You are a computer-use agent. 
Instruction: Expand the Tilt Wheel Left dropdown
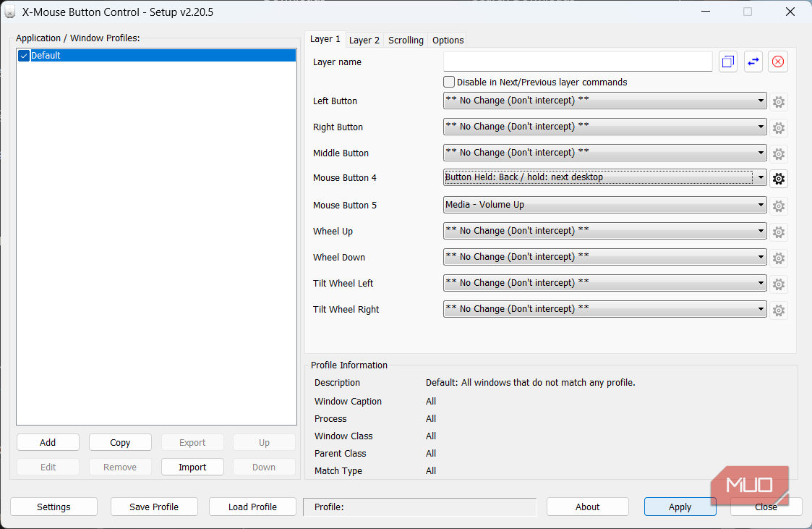605,283
